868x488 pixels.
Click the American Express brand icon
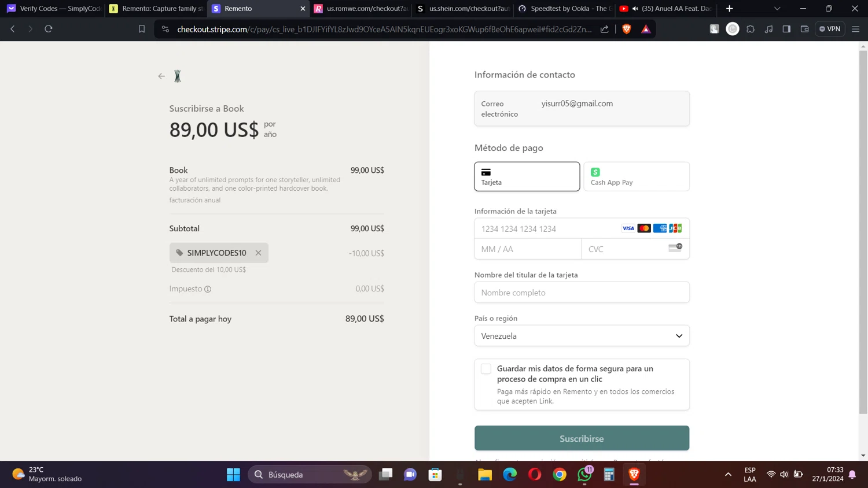[660, 228]
